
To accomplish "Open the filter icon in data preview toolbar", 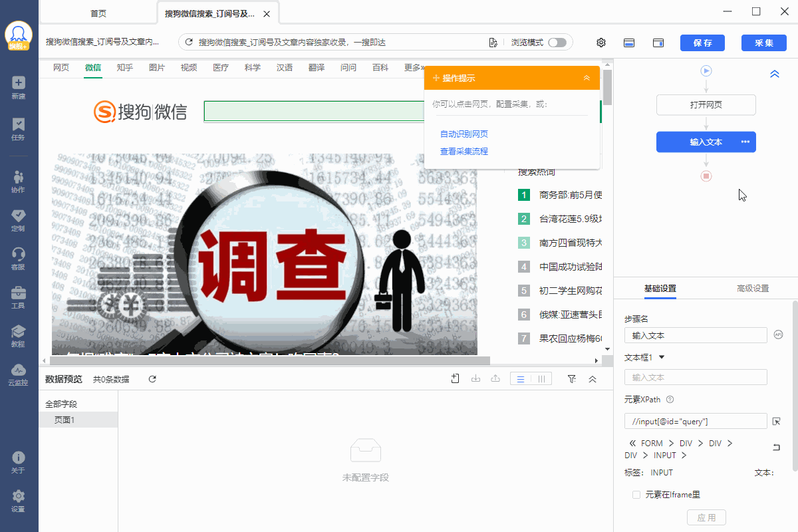I will tap(572, 379).
